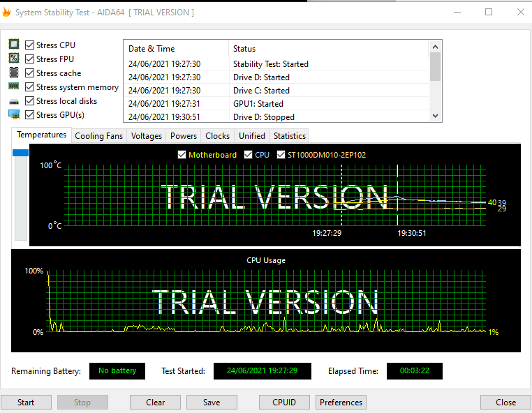
Task: Uncheck the Stress FPU checkbox
Action: click(30, 59)
